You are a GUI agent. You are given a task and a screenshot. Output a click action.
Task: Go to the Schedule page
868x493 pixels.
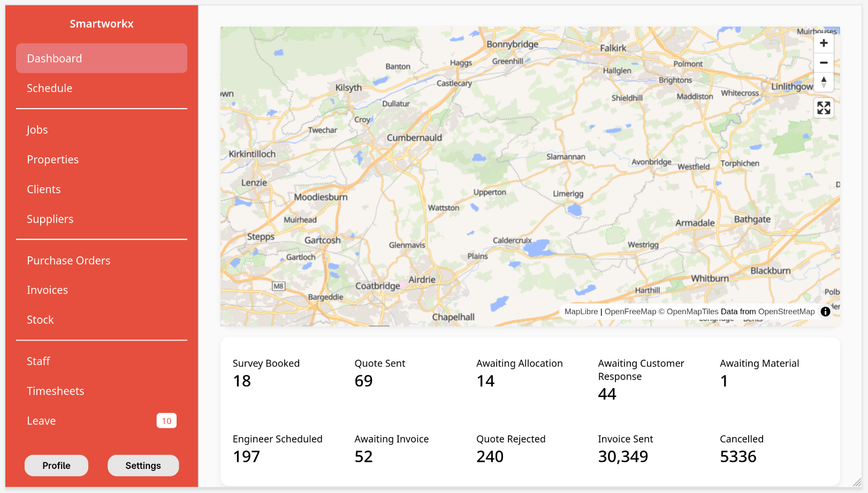(x=49, y=88)
